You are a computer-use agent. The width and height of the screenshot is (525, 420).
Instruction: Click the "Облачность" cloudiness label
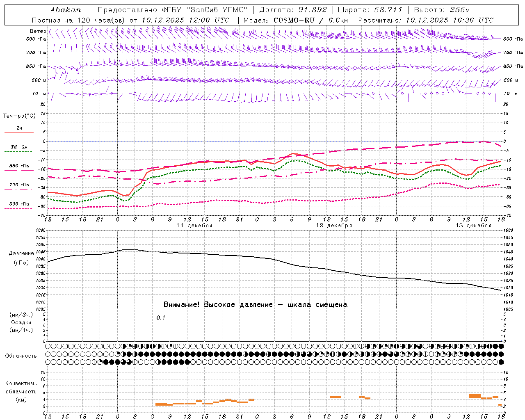point(21,356)
